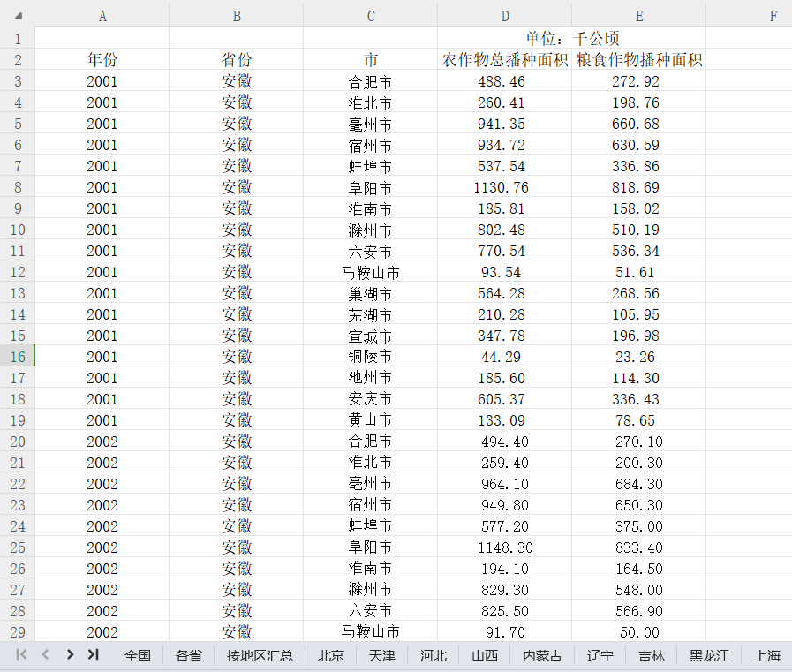Screen dimensions: 792x672
Task: Jump to last sheet using navigation arrow
Action: pyautogui.click(x=93, y=654)
